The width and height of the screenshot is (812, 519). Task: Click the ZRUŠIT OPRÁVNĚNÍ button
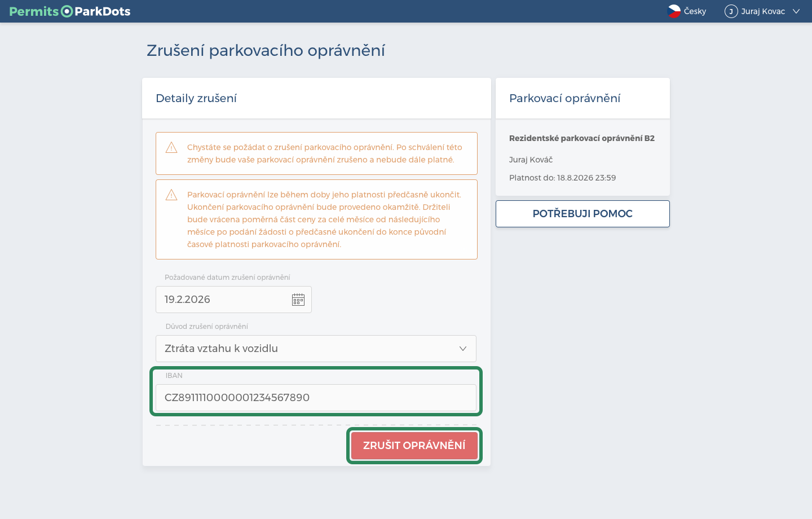point(414,446)
